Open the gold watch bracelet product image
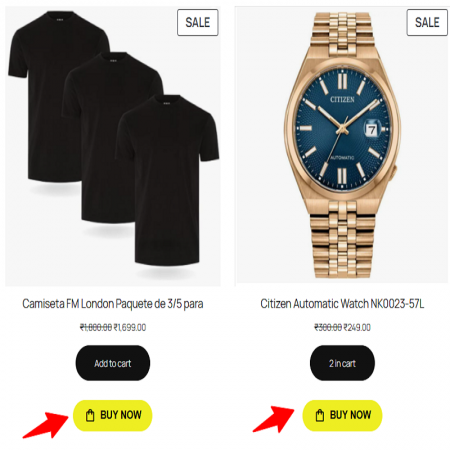 click(342, 145)
